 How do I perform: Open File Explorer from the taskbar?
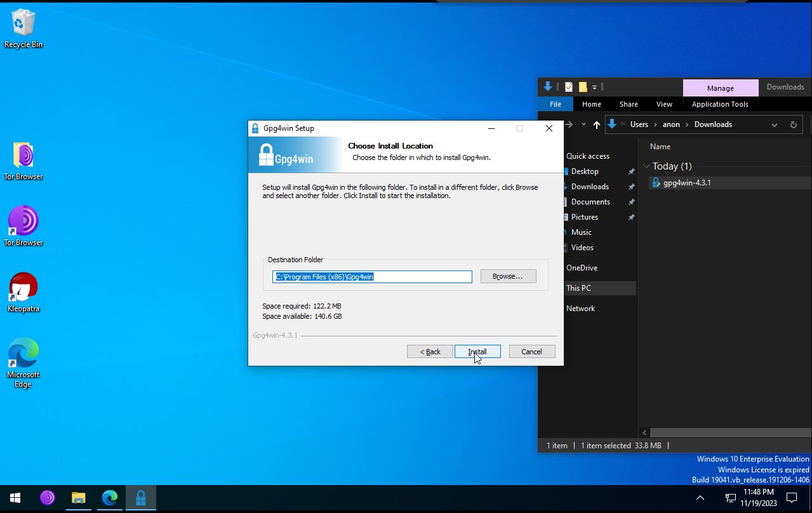[79, 498]
